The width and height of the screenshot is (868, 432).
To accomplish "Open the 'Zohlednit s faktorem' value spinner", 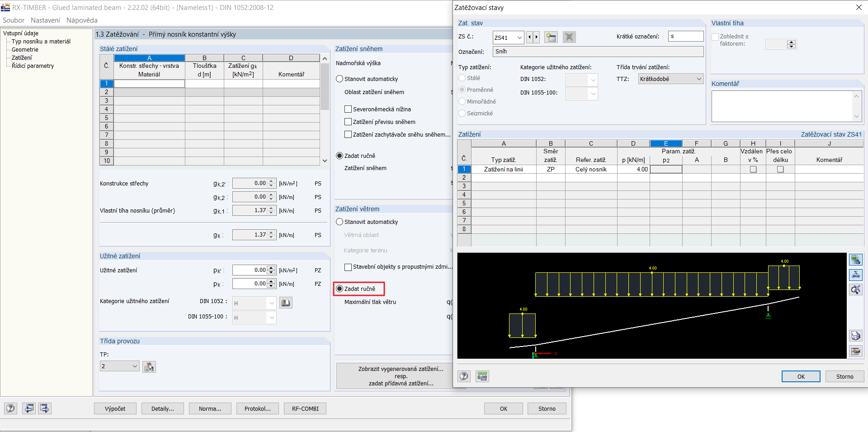I will (x=791, y=44).
